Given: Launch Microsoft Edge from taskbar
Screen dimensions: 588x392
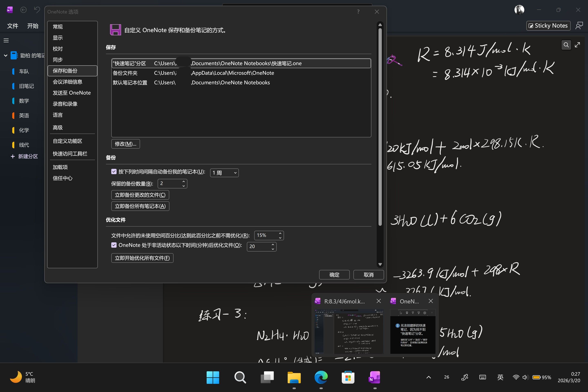Looking at the screenshot, I should click(x=321, y=377).
